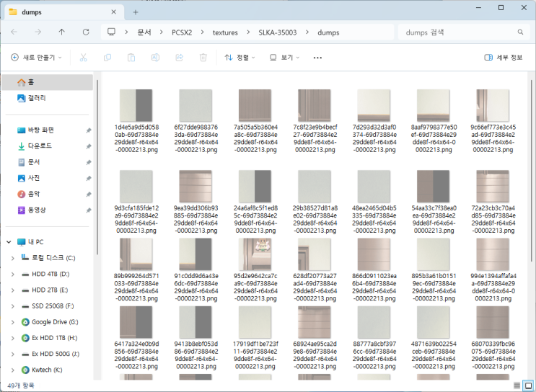
Task: Refresh the current dumps folder
Action: point(86,32)
